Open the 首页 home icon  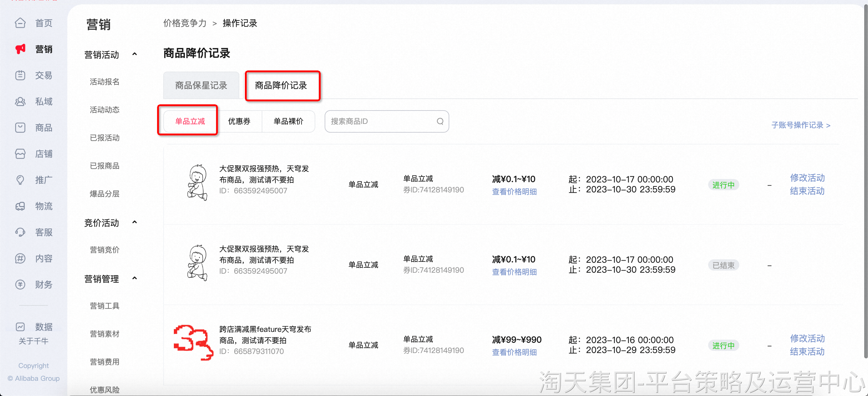point(20,23)
